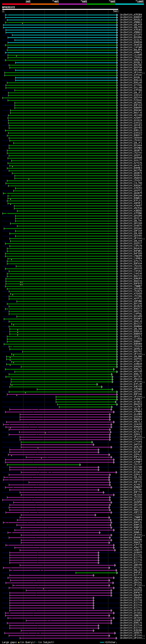
Task: Select the UniRef100_B9T3G7 label
Action: point(131,376)
